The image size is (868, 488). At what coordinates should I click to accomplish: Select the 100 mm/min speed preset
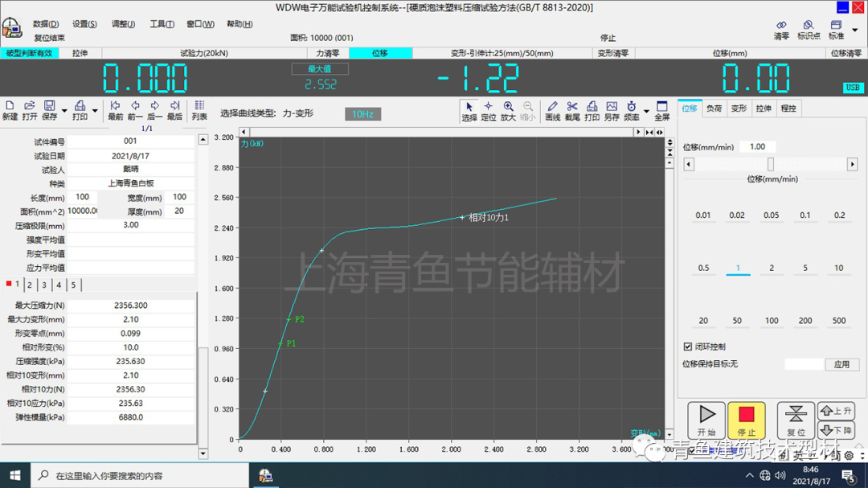(x=772, y=321)
